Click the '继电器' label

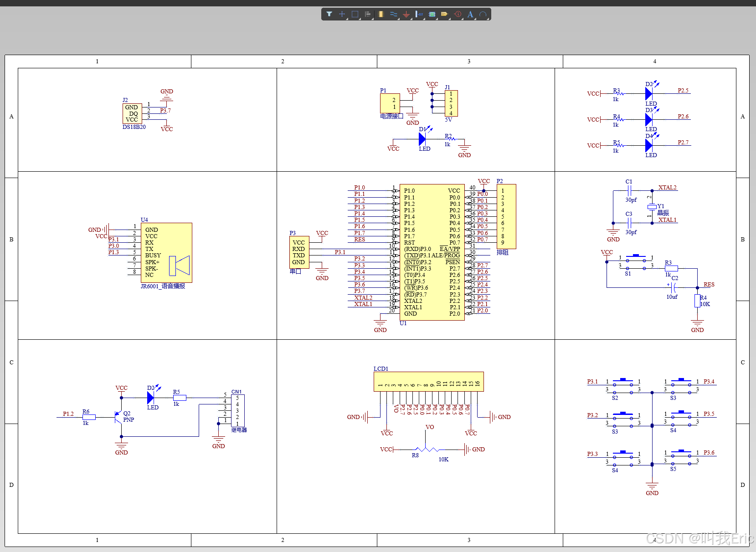click(239, 430)
